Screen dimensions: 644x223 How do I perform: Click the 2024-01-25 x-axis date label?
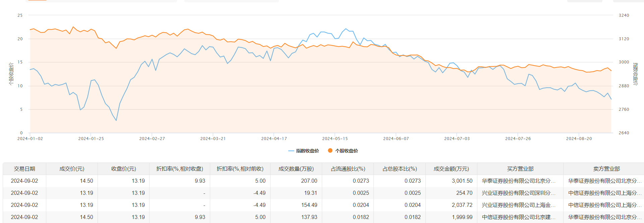(x=91, y=139)
